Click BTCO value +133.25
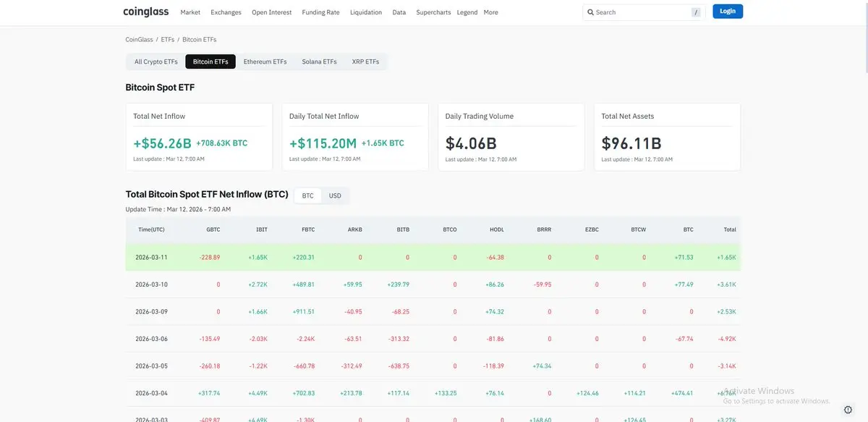This screenshot has height=422, width=868. (446, 393)
